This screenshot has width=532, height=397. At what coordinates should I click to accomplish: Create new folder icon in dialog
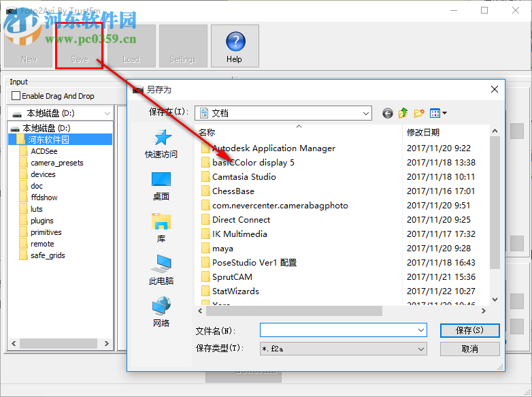(419, 113)
